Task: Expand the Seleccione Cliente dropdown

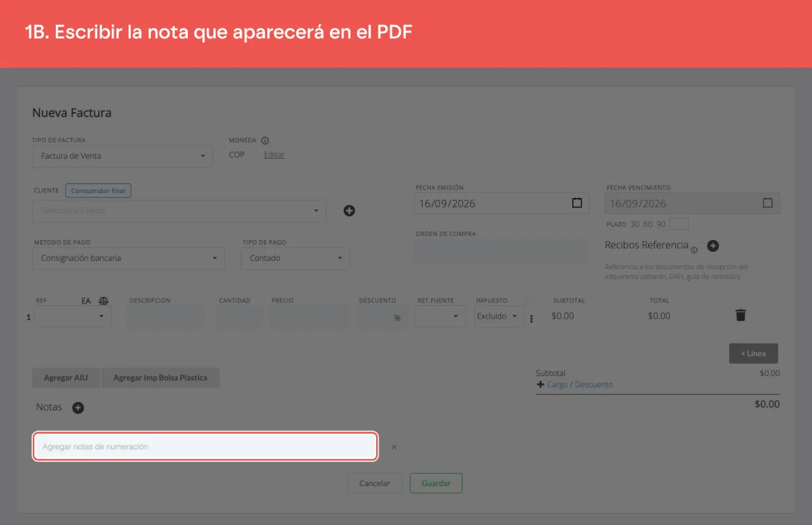Action: [x=179, y=211]
